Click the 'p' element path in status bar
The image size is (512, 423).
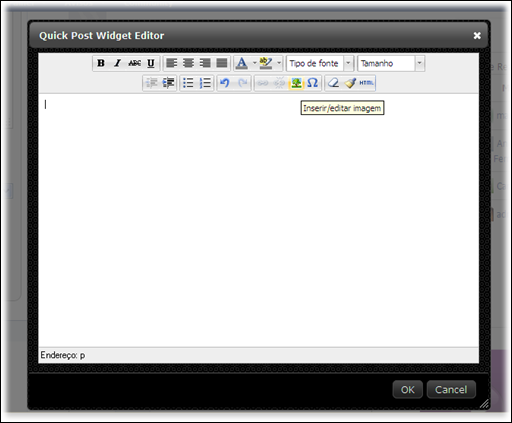click(x=82, y=356)
